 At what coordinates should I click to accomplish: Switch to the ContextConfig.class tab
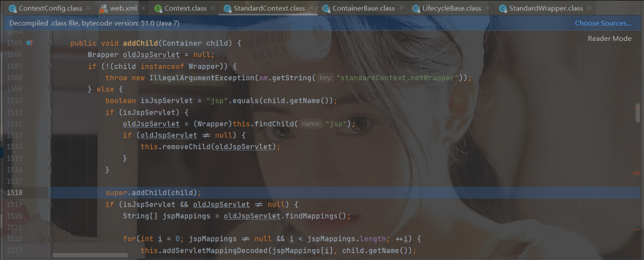point(50,8)
